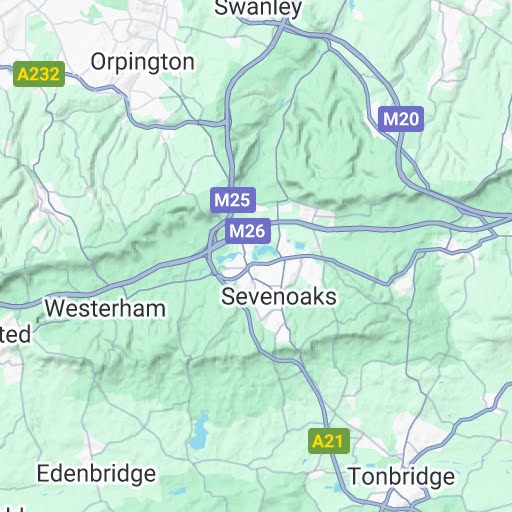The image size is (512, 512).
Task: Click the M20 motorway shield
Action: (401, 119)
